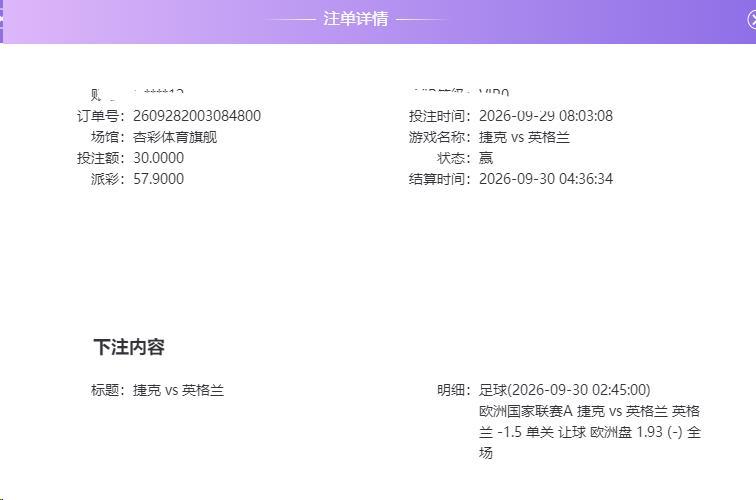Select settlement time 2026-09-30 04:36:34
The width and height of the screenshot is (756, 500).
tap(546, 179)
